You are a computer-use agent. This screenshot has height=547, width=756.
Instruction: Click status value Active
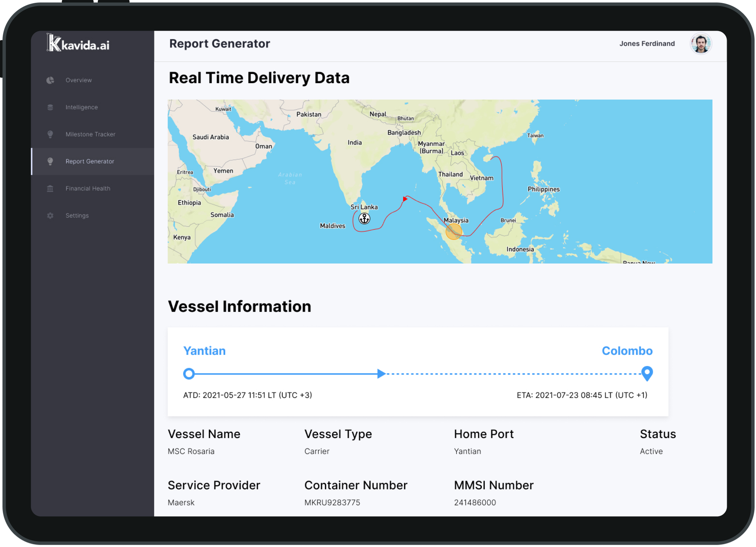(x=651, y=451)
